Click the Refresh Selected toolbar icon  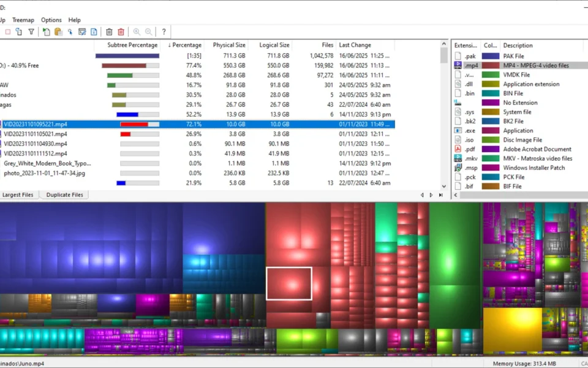[x=19, y=32]
